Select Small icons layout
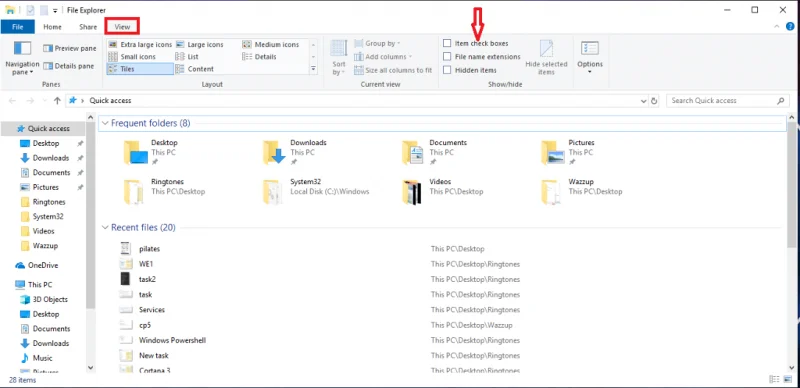800x388 pixels. point(132,57)
